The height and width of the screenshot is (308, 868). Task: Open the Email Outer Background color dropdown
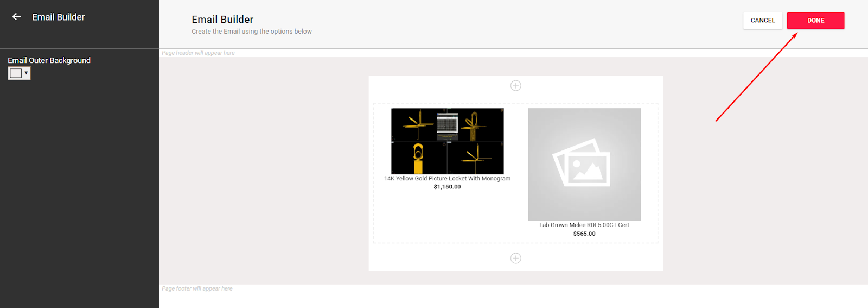pyautogui.click(x=26, y=73)
